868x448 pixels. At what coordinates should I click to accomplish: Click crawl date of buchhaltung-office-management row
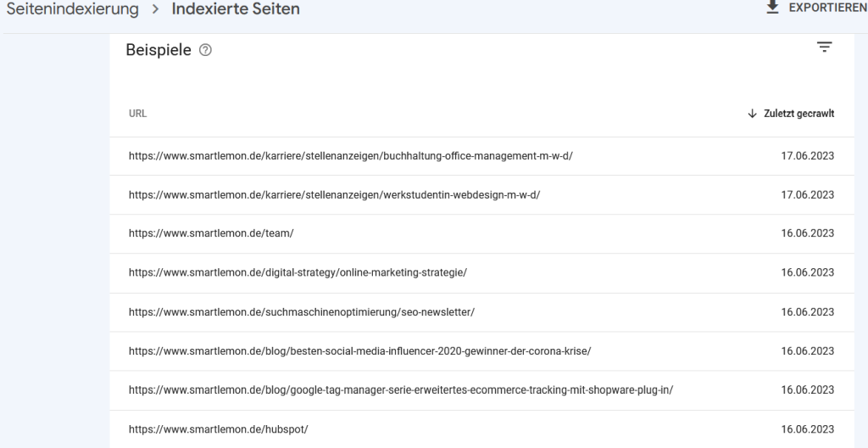pyautogui.click(x=807, y=156)
